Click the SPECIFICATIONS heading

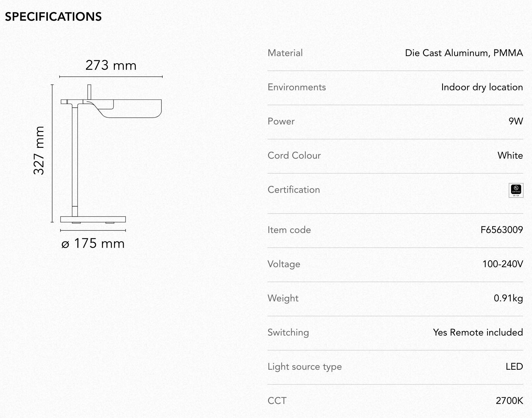tap(53, 17)
